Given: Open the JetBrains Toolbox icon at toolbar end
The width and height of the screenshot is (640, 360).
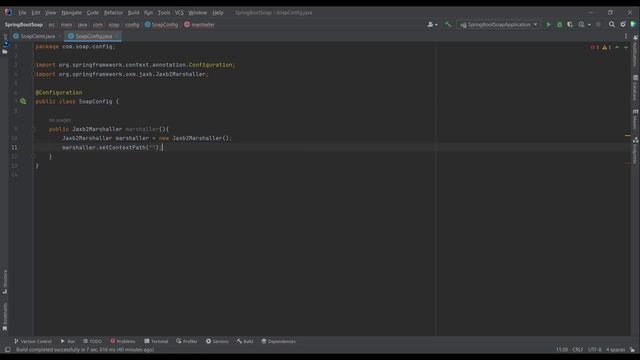Looking at the screenshot, I should pyautogui.click(x=633, y=24).
